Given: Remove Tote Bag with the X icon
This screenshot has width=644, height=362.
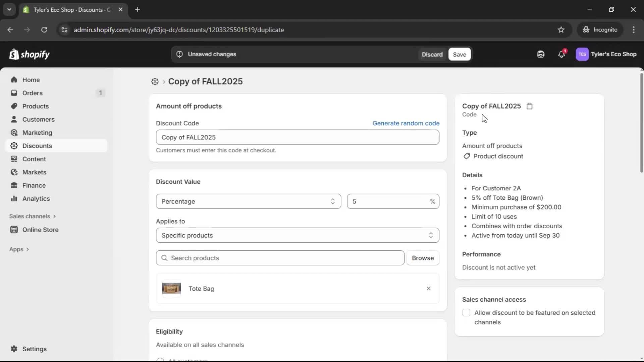Looking at the screenshot, I should pos(428,289).
